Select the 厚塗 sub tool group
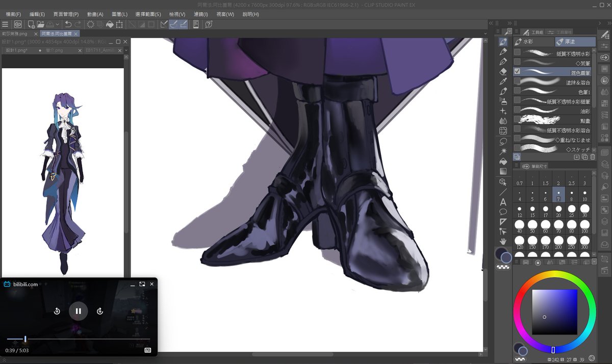 (575, 42)
